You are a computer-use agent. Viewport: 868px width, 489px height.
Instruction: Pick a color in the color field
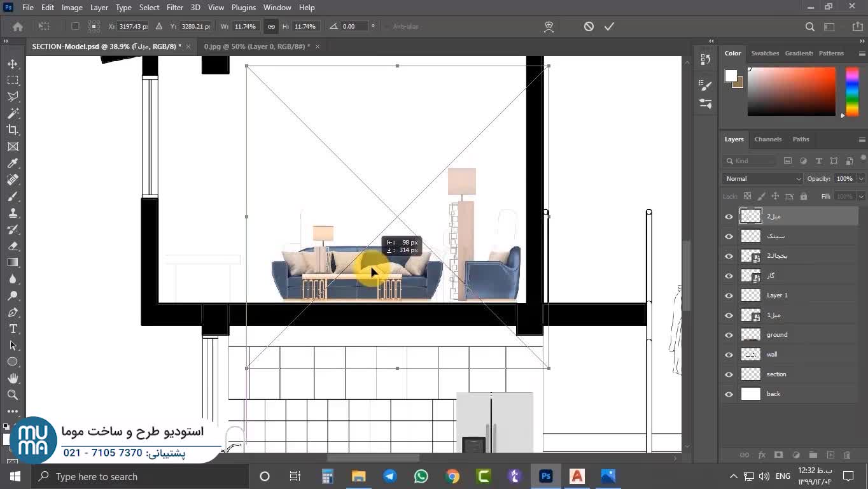[x=791, y=92]
